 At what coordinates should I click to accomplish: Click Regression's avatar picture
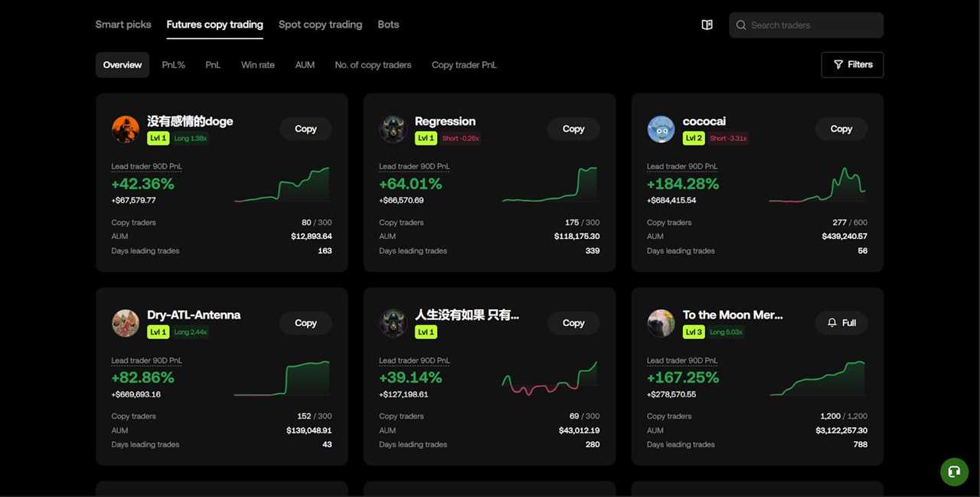393,129
